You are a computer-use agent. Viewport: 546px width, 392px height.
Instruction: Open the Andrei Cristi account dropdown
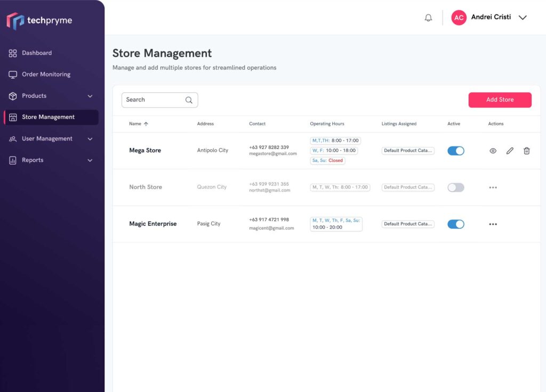pos(523,18)
